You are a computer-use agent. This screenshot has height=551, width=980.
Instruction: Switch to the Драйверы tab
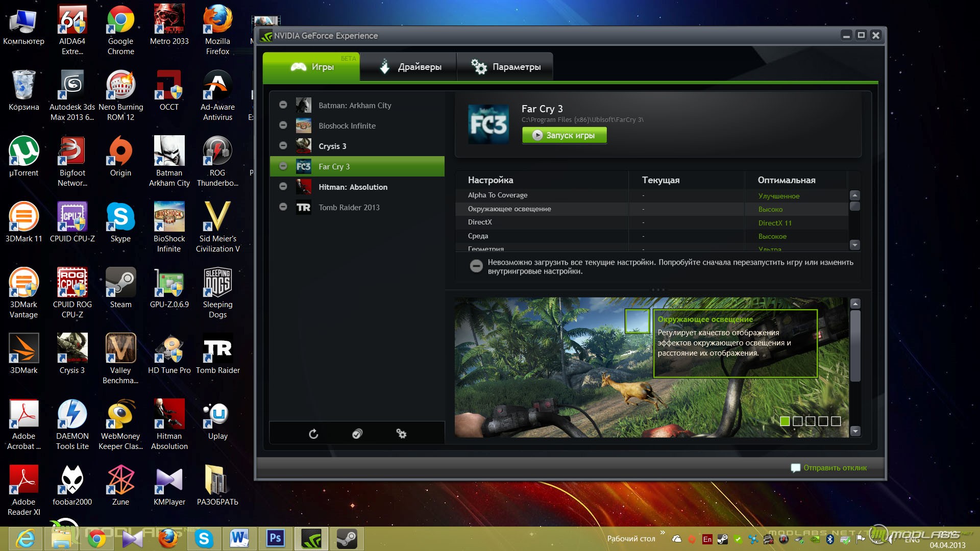coord(410,66)
